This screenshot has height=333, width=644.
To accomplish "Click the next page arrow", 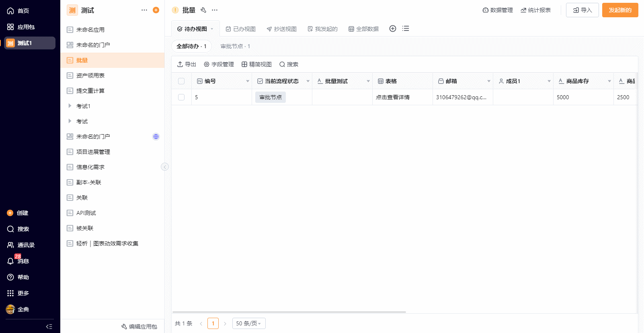I will (225, 323).
